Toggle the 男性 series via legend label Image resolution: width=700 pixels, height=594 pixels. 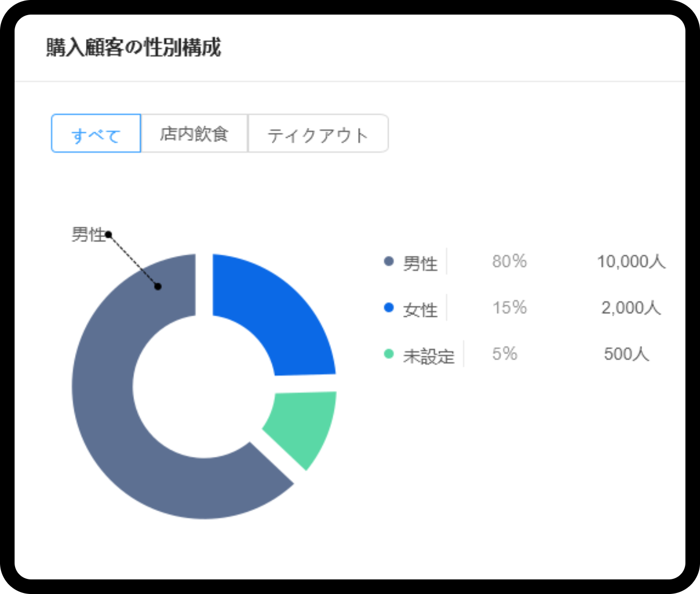(x=420, y=263)
